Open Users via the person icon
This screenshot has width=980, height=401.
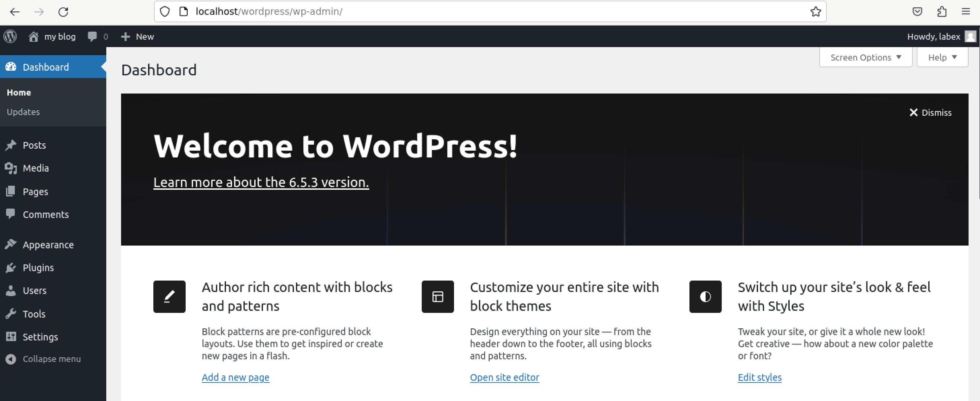(x=11, y=290)
